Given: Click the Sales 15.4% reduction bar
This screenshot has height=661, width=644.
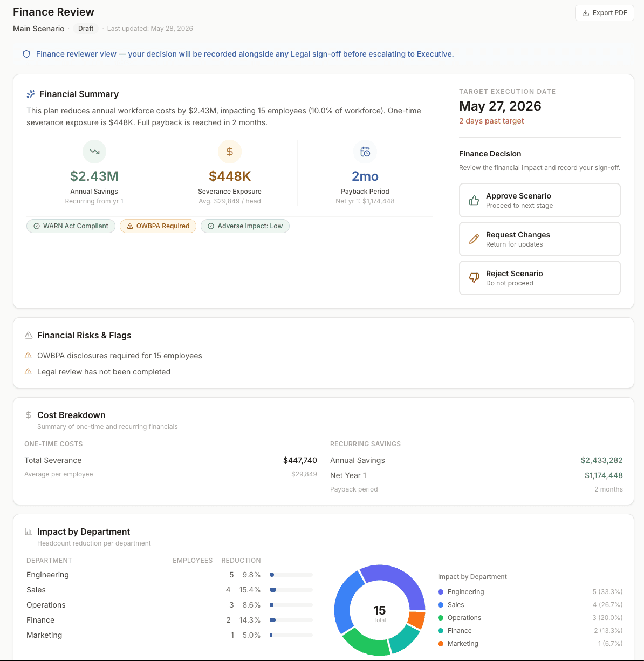Looking at the screenshot, I should tap(291, 590).
